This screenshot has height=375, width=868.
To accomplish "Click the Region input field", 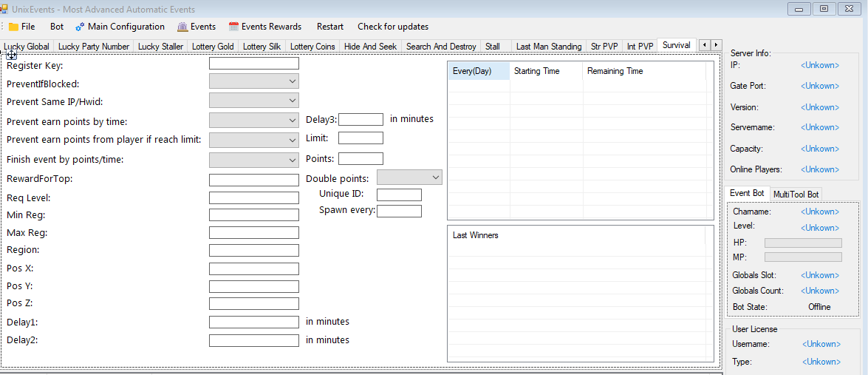I will click(253, 250).
